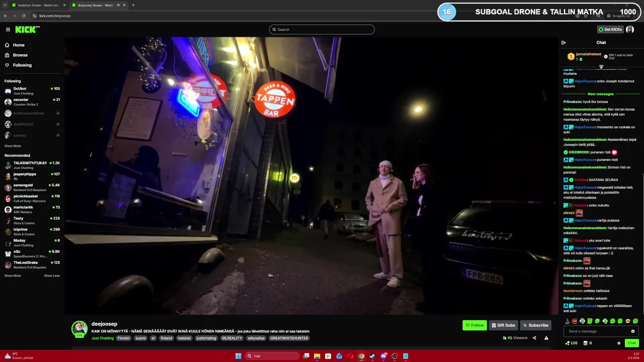Open the user profile avatar menu
This screenshot has width=644, height=362.
[x=630, y=30]
